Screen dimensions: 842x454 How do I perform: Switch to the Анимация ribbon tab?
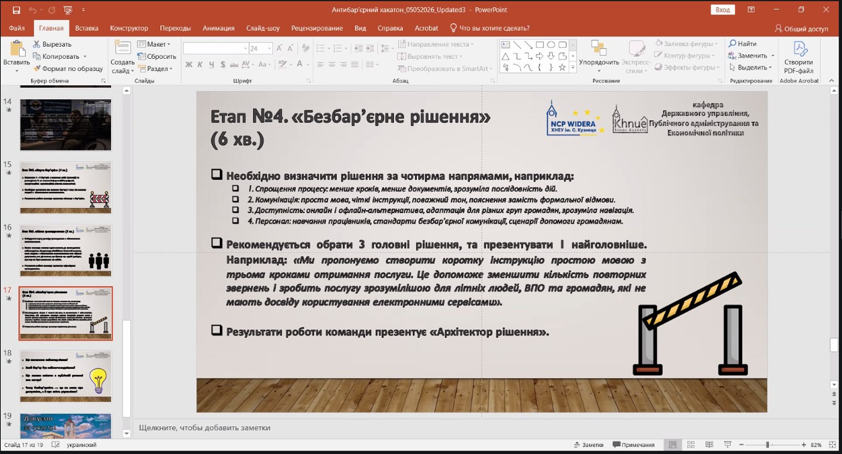coord(219,28)
